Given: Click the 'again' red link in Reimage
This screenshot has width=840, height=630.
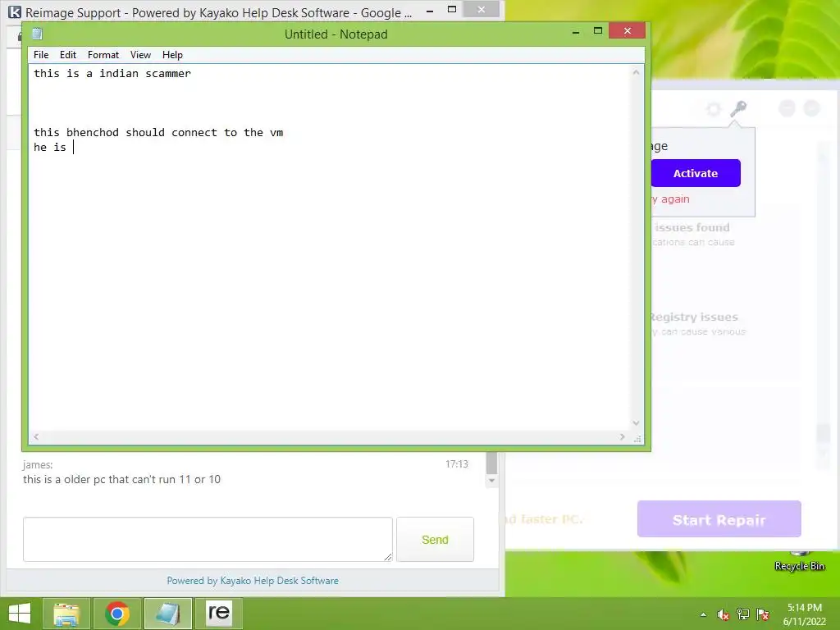Looking at the screenshot, I should [x=675, y=199].
